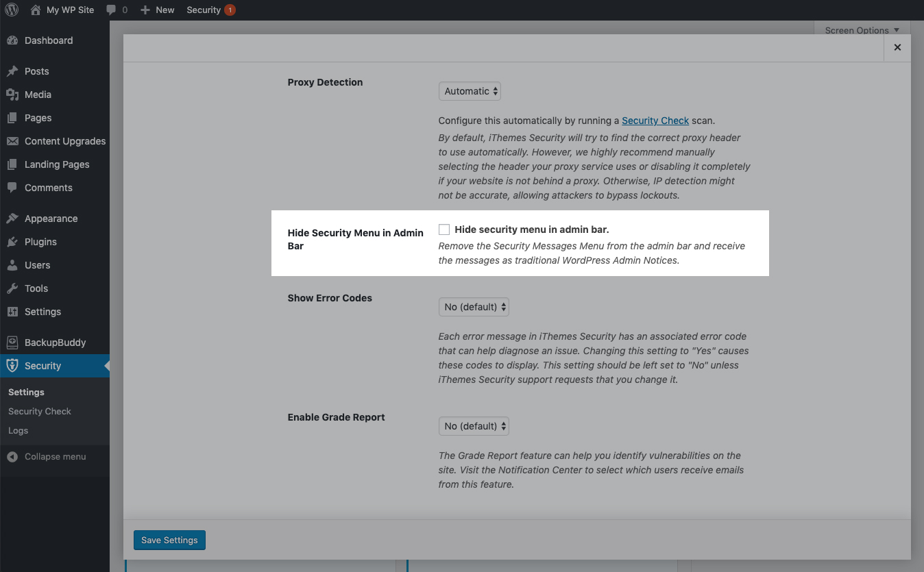Click the Dashboard gauge icon
The width and height of the screenshot is (924, 572).
click(x=12, y=40)
